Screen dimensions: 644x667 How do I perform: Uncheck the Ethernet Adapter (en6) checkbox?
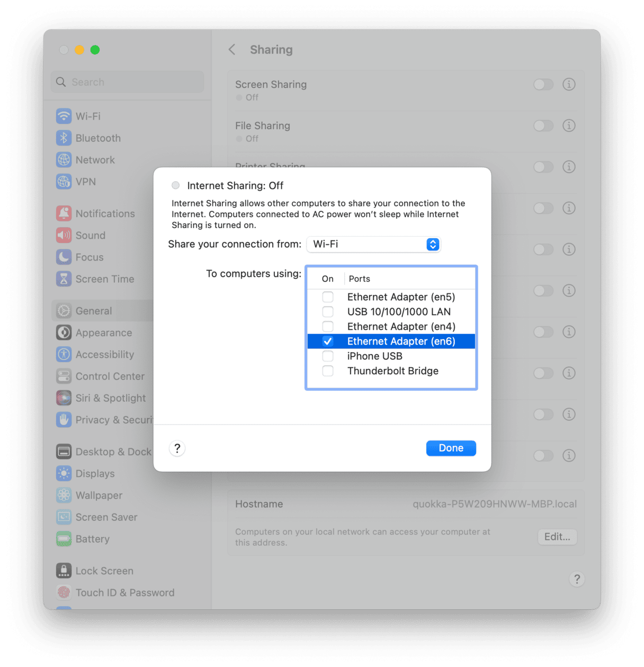pyautogui.click(x=328, y=341)
